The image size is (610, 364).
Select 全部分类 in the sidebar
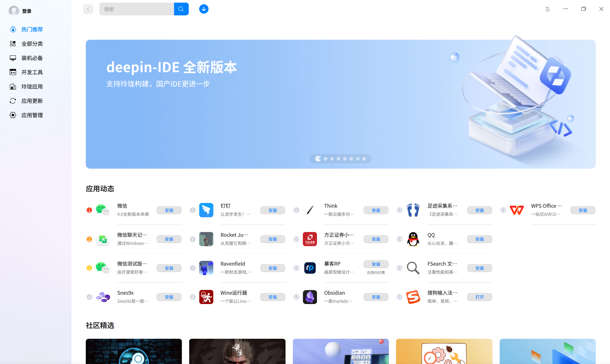(x=32, y=44)
